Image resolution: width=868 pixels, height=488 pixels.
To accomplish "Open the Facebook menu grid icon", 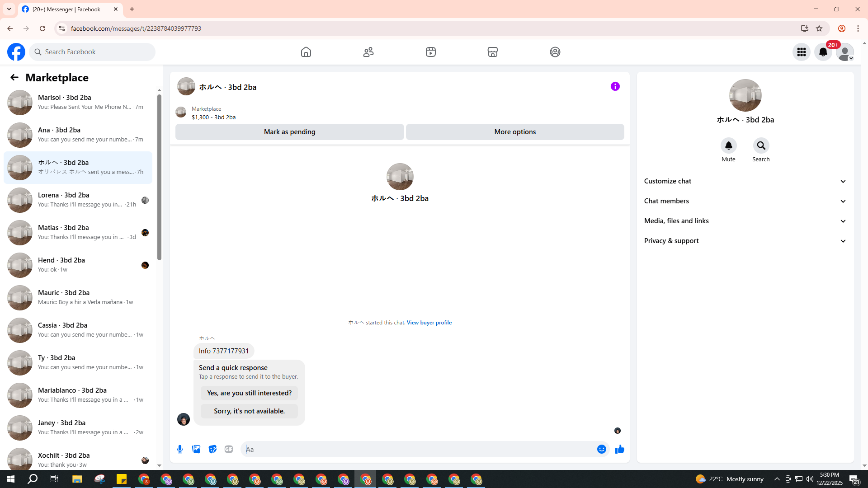I will [801, 52].
